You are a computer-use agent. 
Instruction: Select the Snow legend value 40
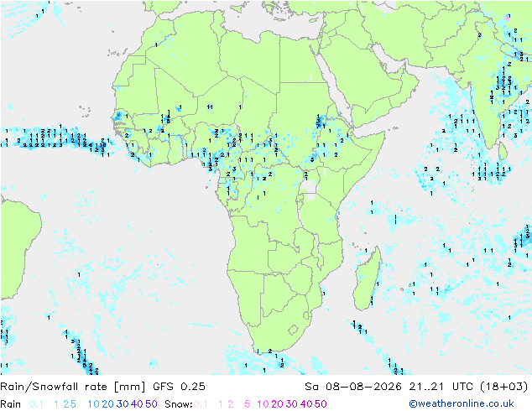(306, 404)
